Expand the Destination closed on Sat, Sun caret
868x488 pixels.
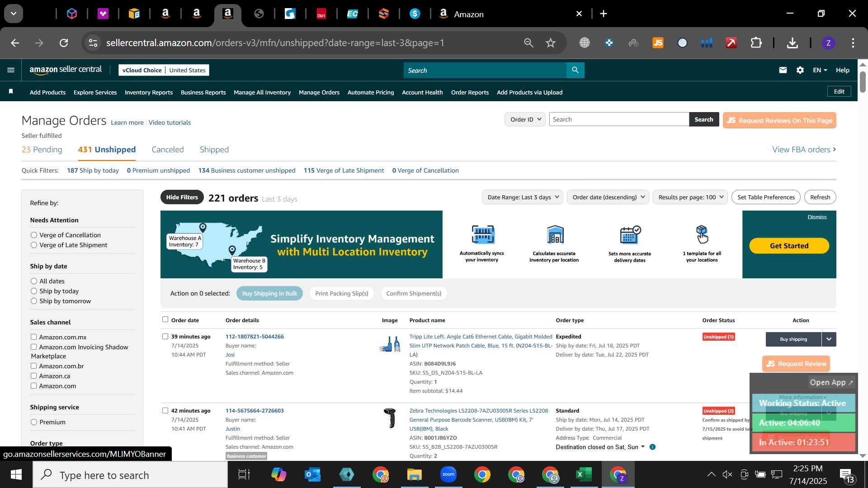(x=643, y=446)
